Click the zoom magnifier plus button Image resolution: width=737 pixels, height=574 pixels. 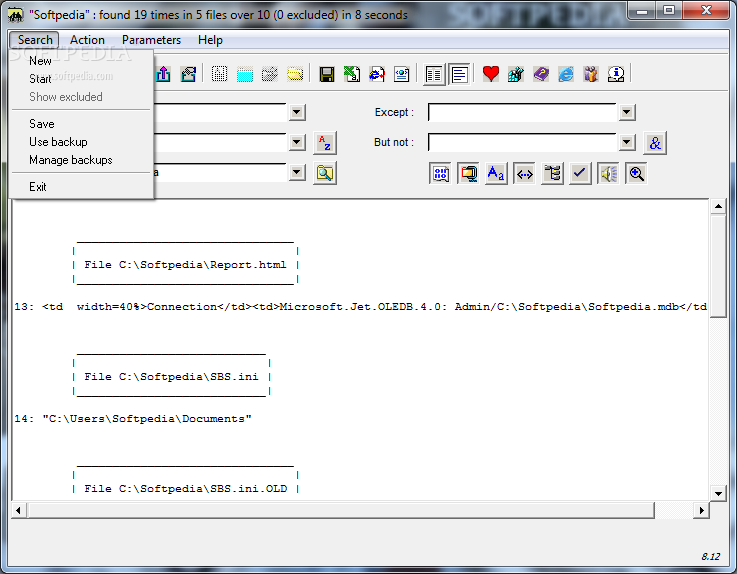(x=636, y=174)
